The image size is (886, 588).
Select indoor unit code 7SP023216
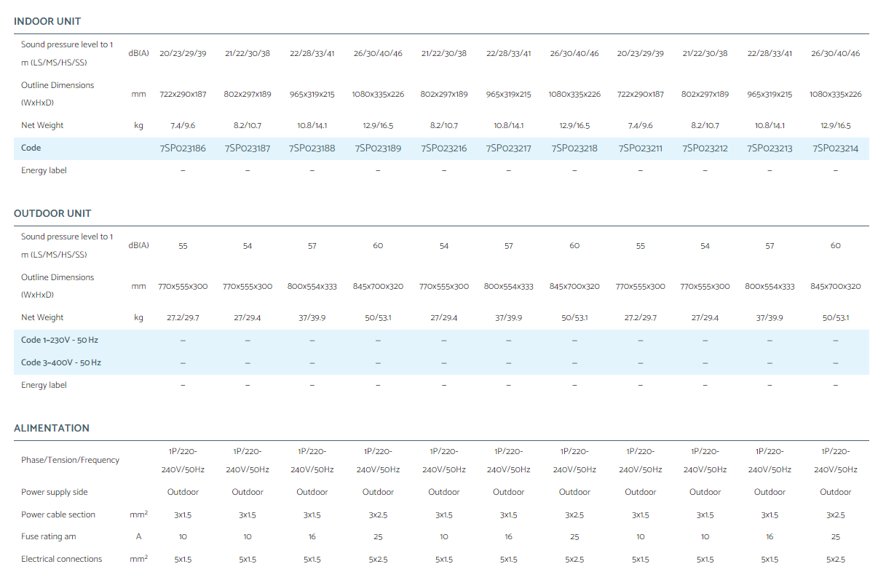444,148
